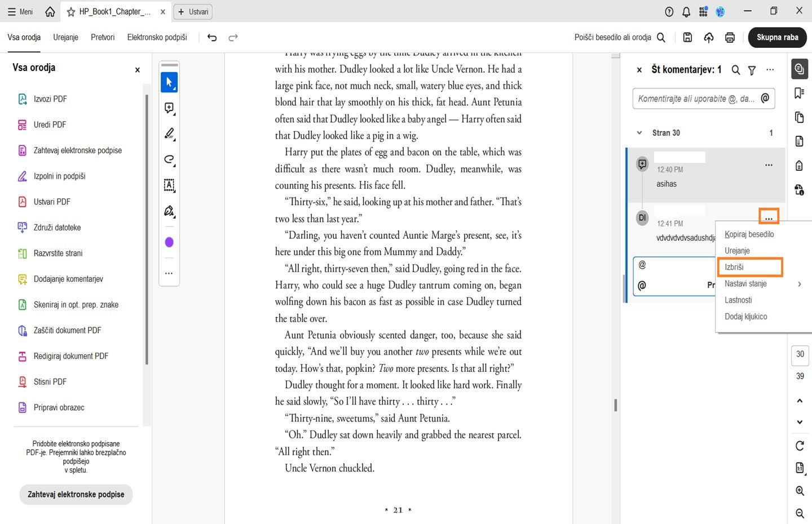Star the HP_Book1_Chapter document tab

pyautogui.click(x=71, y=11)
